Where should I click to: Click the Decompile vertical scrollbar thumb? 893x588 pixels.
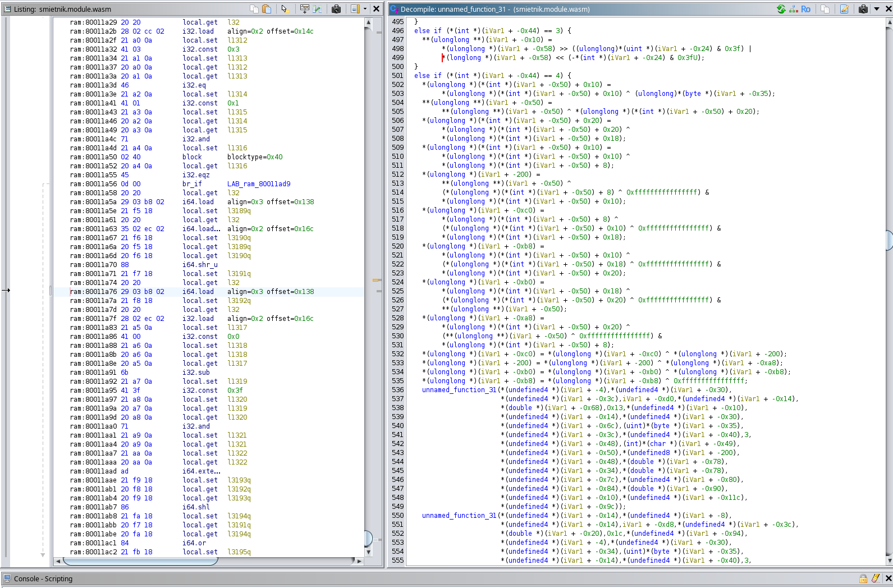(890, 240)
